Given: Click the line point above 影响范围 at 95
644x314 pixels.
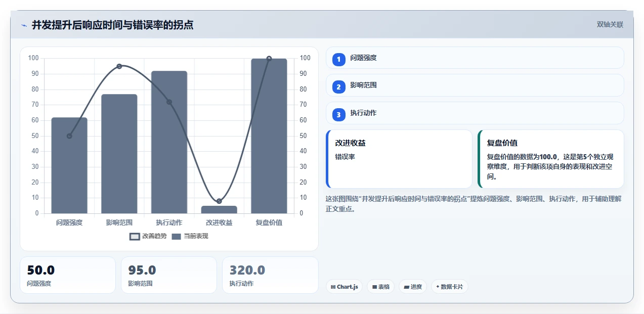Looking at the screenshot, I should [x=119, y=66].
